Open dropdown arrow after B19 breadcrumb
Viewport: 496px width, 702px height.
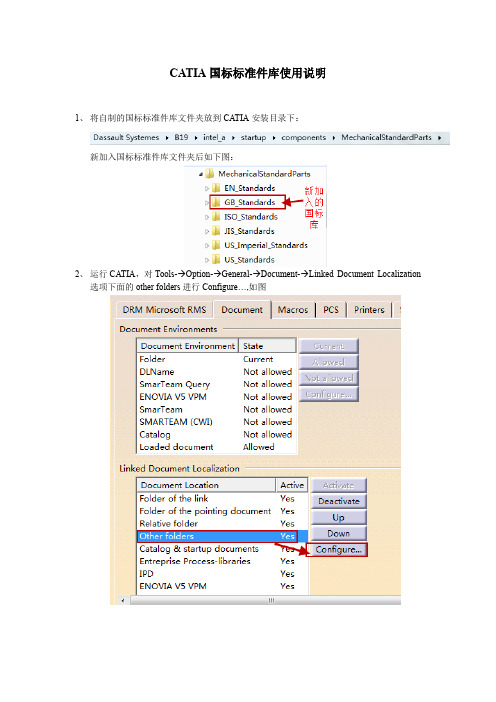point(196,138)
